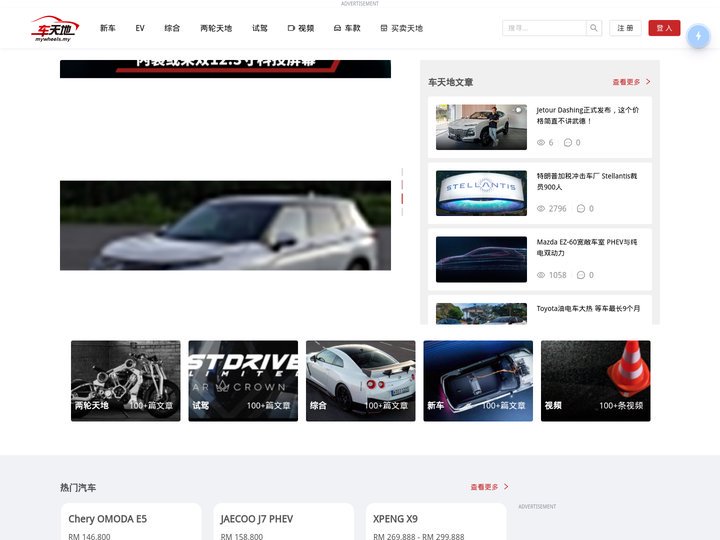Open Jetour Dashing正式发布 article title
Screen dimensions: 720x540
click(x=588, y=115)
